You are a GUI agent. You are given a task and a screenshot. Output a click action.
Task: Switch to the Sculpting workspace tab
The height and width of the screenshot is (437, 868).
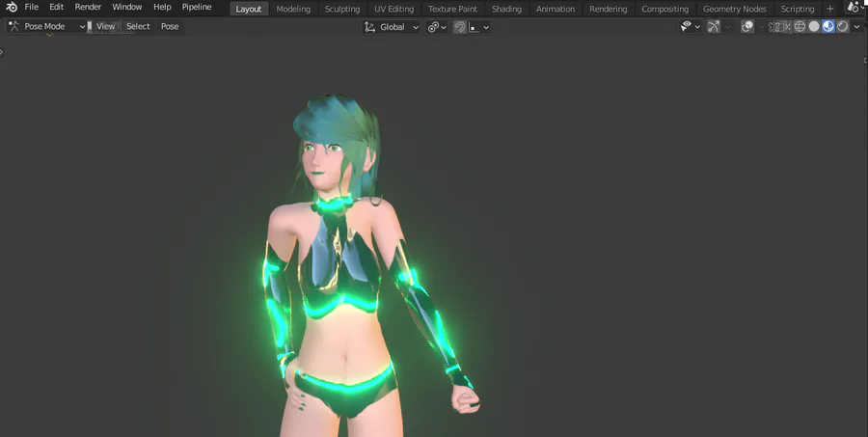(x=342, y=9)
